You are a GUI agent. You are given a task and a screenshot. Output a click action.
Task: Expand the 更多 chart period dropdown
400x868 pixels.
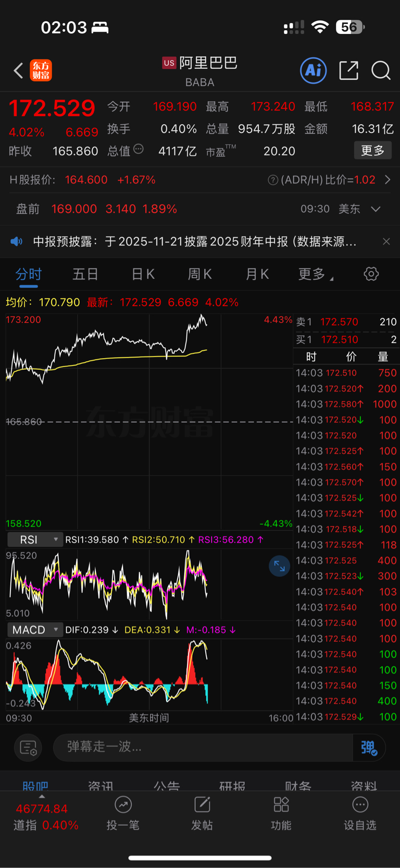coord(316,274)
